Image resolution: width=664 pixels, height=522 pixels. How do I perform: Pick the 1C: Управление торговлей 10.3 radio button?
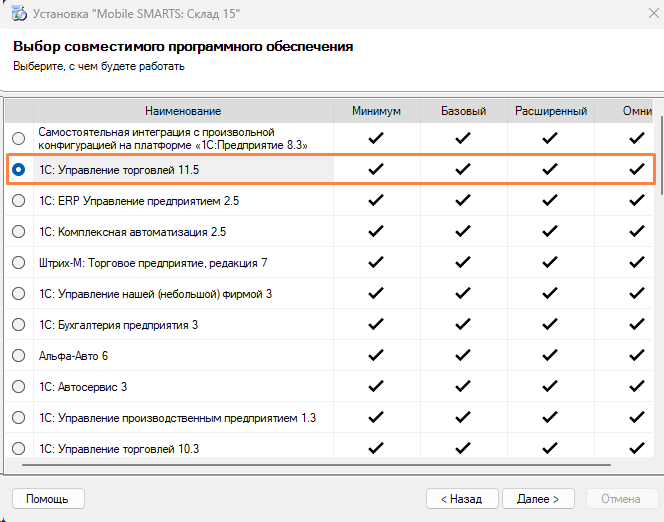click(x=19, y=449)
